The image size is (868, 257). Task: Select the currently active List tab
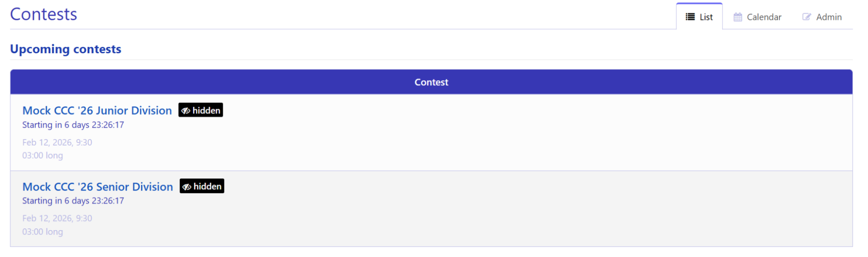pyautogui.click(x=699, y=17)
